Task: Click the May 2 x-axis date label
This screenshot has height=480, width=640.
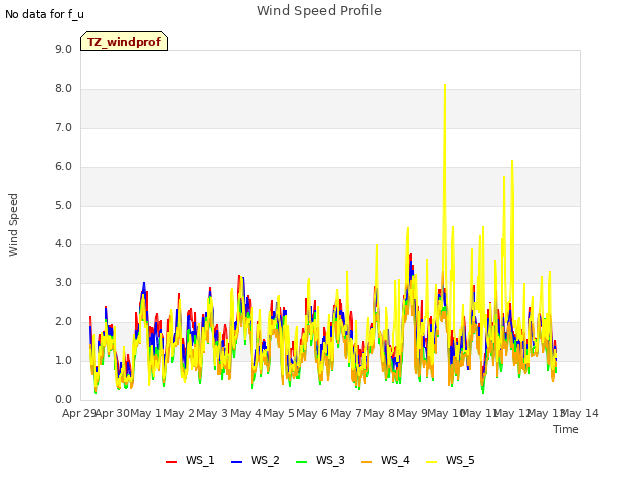Action: 179,413
